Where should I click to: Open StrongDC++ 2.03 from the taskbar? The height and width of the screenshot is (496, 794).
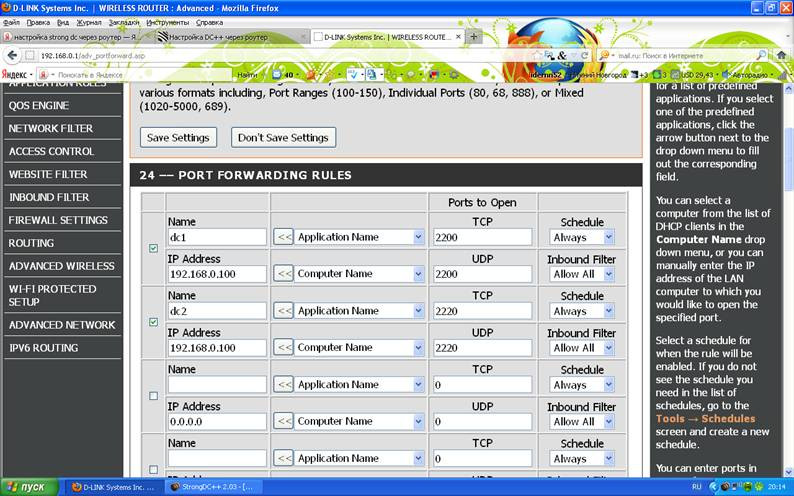click(x=215, y=487)
